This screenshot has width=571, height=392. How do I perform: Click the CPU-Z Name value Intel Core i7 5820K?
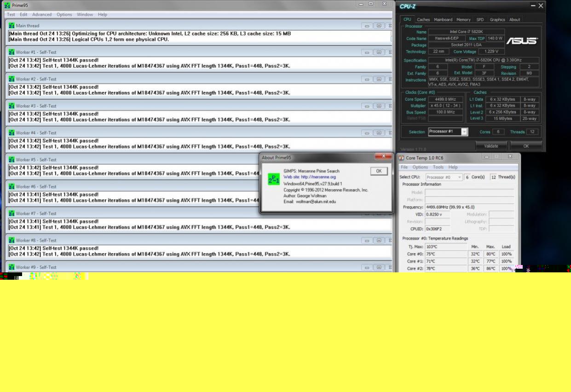(466, 32)
